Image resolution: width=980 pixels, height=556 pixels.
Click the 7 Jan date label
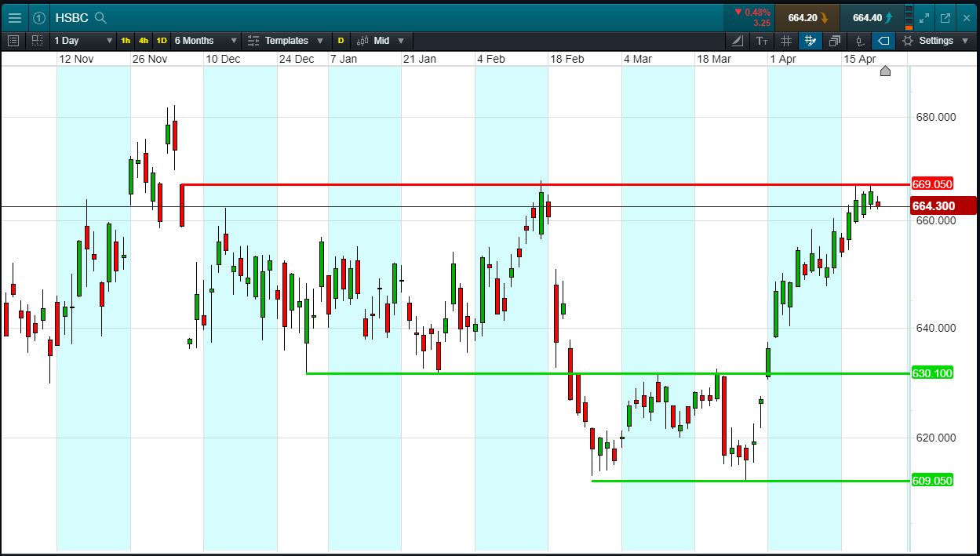click(344, 59)
